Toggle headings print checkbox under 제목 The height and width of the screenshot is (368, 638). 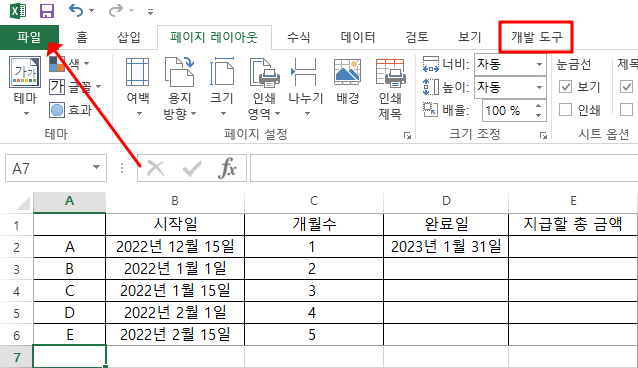[626, 110]
